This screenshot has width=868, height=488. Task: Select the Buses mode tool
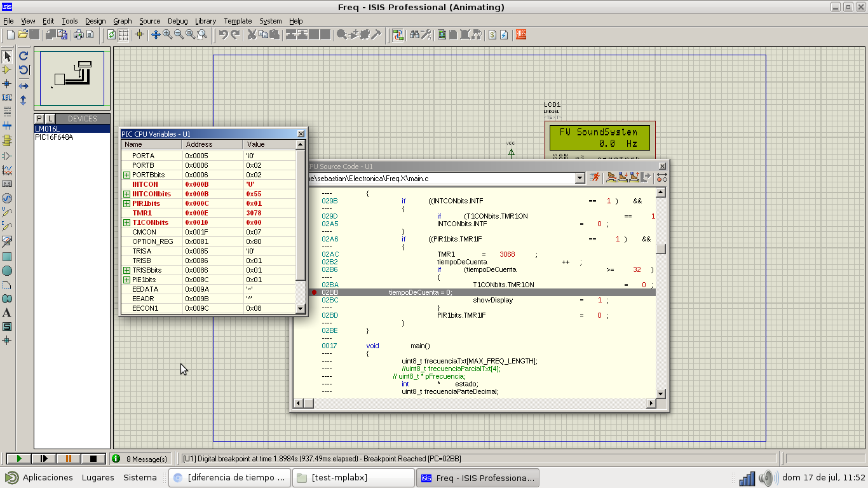[8, 126]
